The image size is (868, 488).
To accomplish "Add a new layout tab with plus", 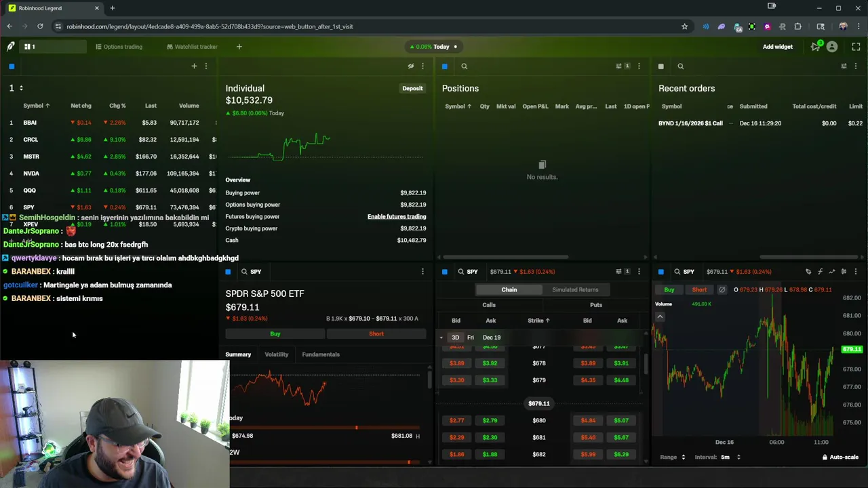I will point(239,47).
